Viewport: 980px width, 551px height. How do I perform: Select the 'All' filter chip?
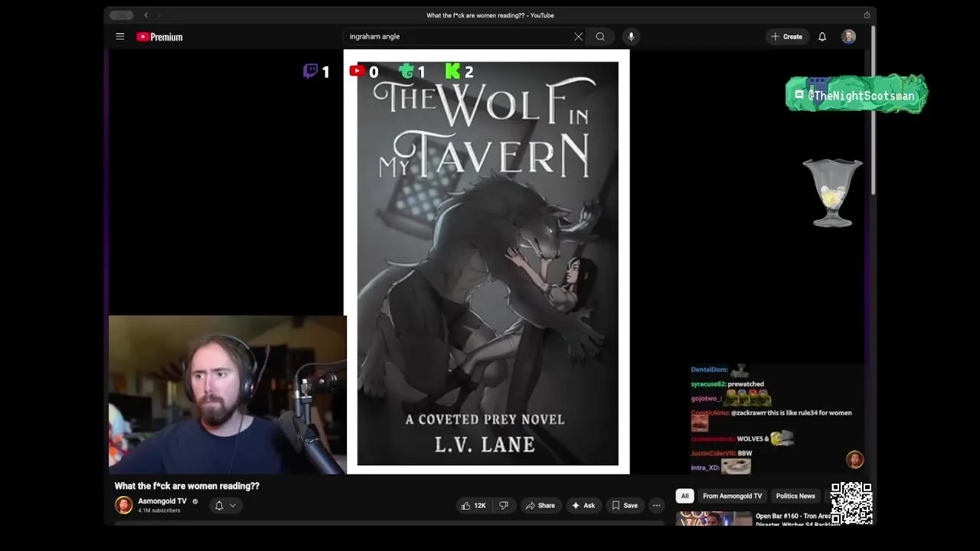click(x=684, y=496)
